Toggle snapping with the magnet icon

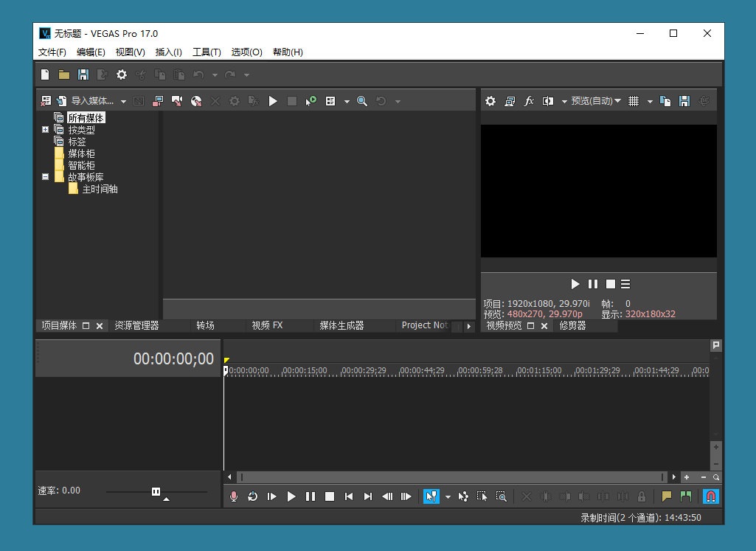point(710,496)
